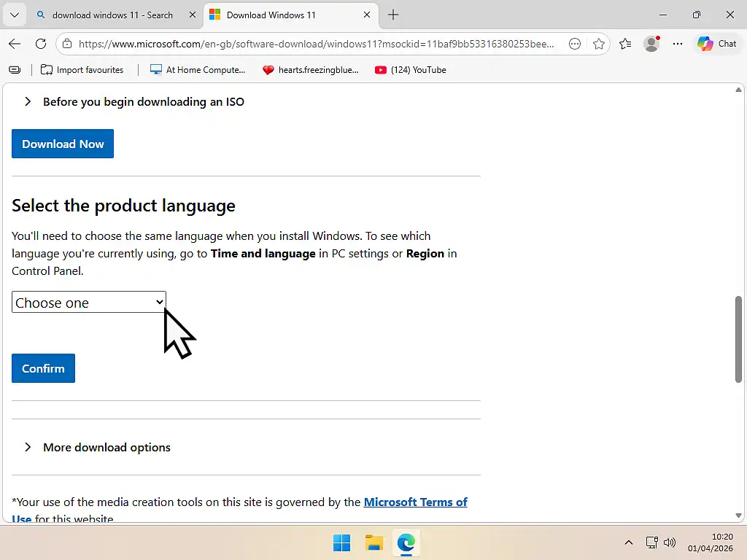Open Edge Settings and more menu
The width and height of the screenshot is (747, 560).
(x=677, y=44)
